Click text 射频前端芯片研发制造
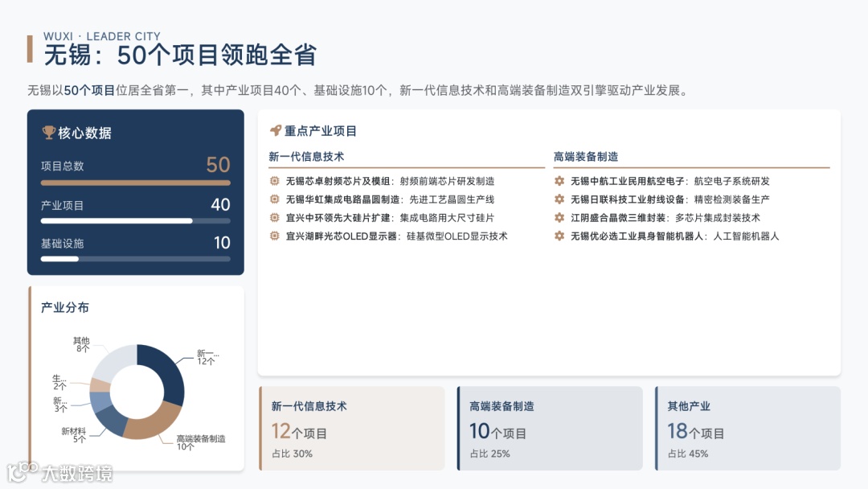 (447, 181)
